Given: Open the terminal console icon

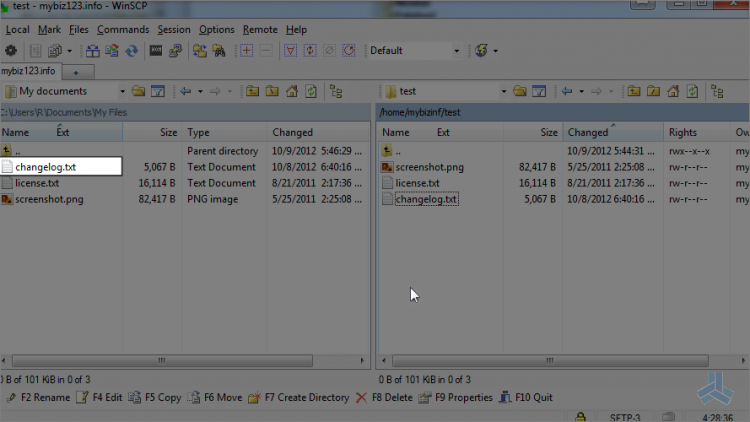Looking at the screenshot, I should 156,50.
